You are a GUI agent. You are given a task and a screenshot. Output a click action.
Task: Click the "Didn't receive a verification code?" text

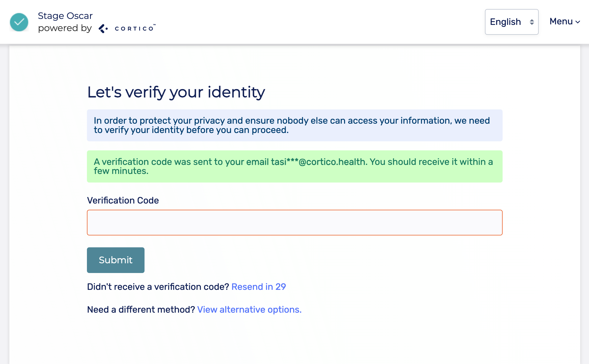point(158,287)
